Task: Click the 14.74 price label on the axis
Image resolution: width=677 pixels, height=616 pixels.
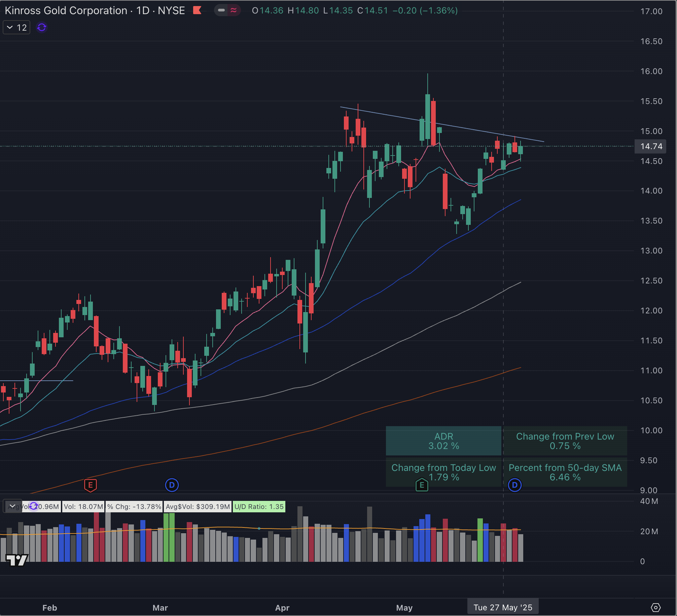Action: click(650, 146)
